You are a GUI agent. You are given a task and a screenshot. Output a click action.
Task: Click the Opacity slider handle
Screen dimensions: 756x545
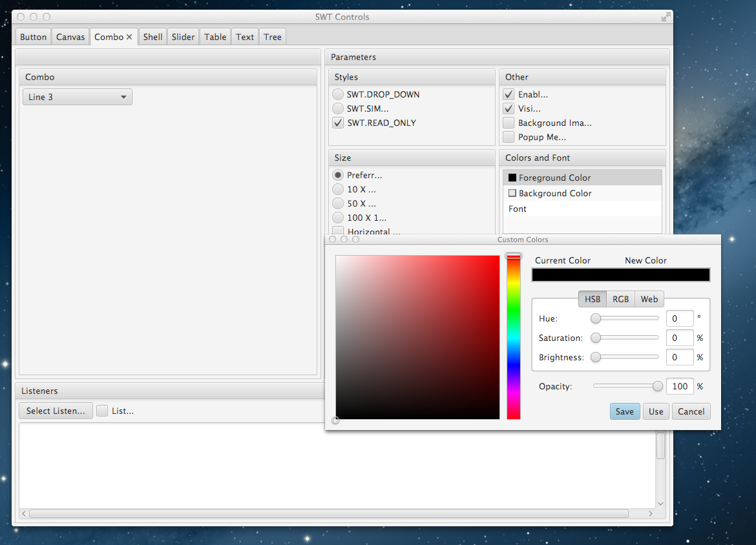pos(658,386)
